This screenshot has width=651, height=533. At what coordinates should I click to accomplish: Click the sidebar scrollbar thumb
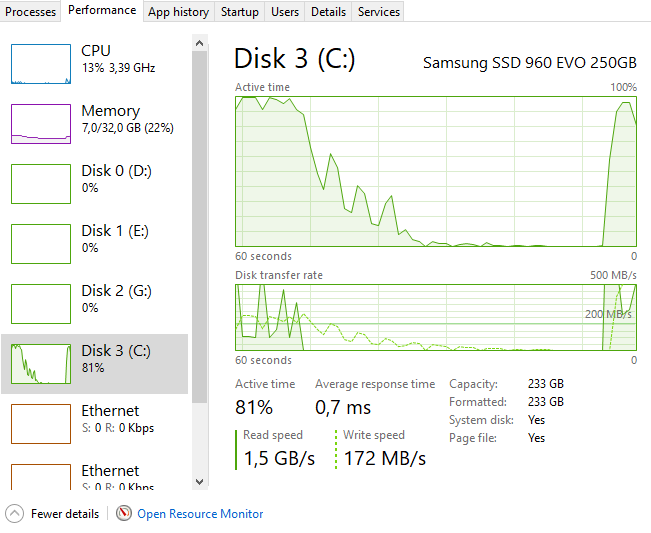pyautogui.click(x=200, y=227)
